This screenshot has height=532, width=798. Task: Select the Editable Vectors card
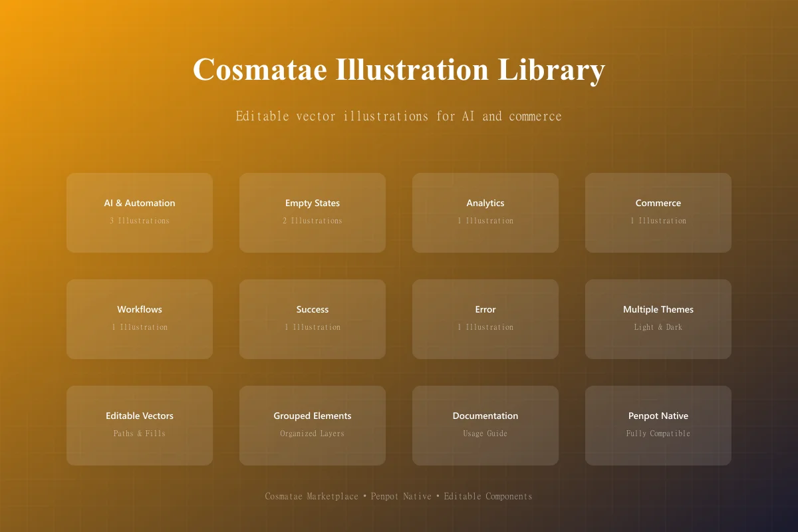pos(140,426)
